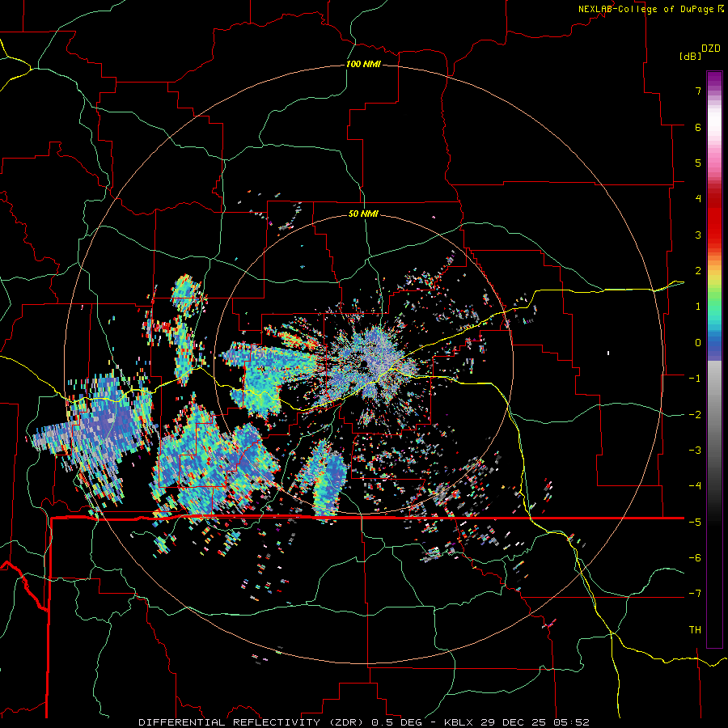Viewport: 728px width, 728px height.
Task: Click the black radar site dot at center
Action: point(363,363)
